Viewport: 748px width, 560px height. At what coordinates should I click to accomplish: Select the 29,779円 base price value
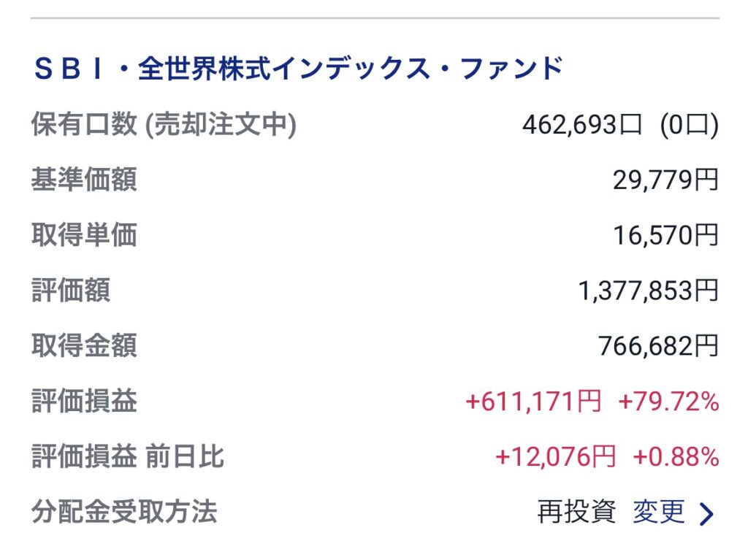(665, 180)
